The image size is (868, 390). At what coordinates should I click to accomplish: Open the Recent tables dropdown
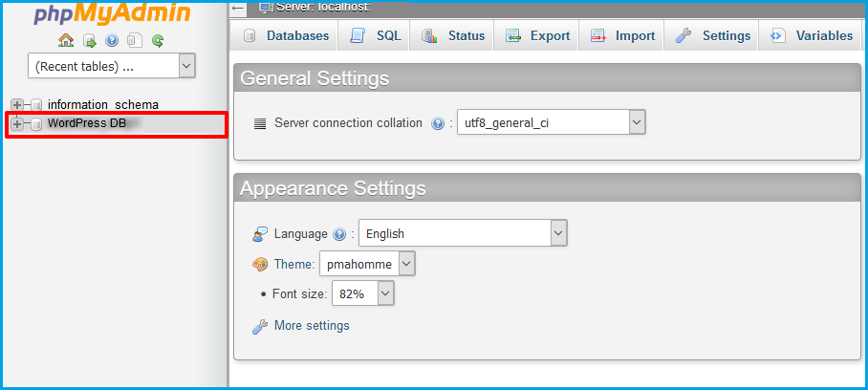click(112, 66)
